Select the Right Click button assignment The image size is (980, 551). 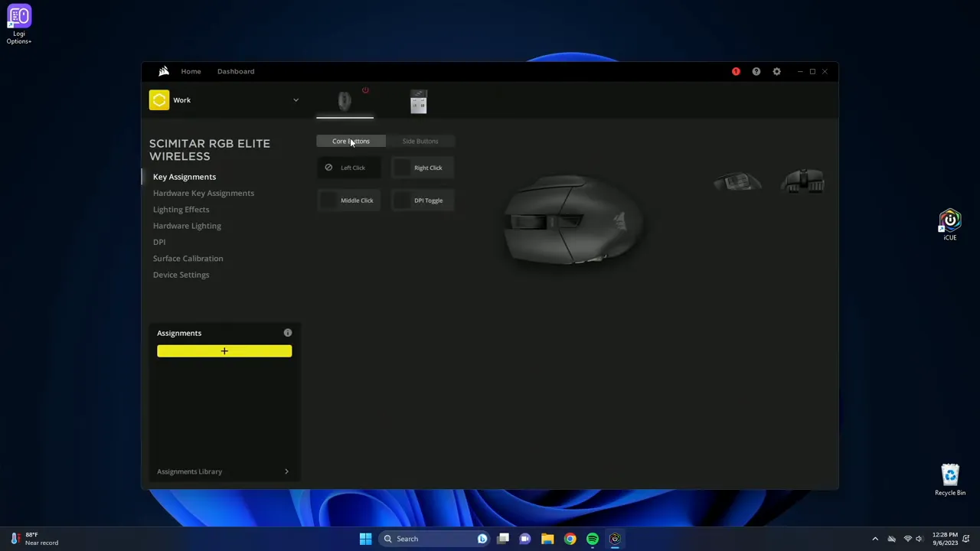pyautogui.click(x=423, y=168)
